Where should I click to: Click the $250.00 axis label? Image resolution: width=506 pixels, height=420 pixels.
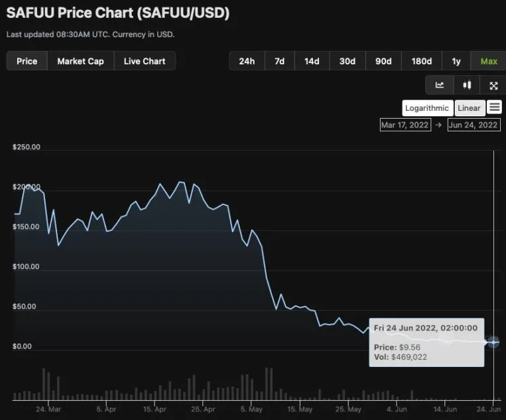[27, 147]
